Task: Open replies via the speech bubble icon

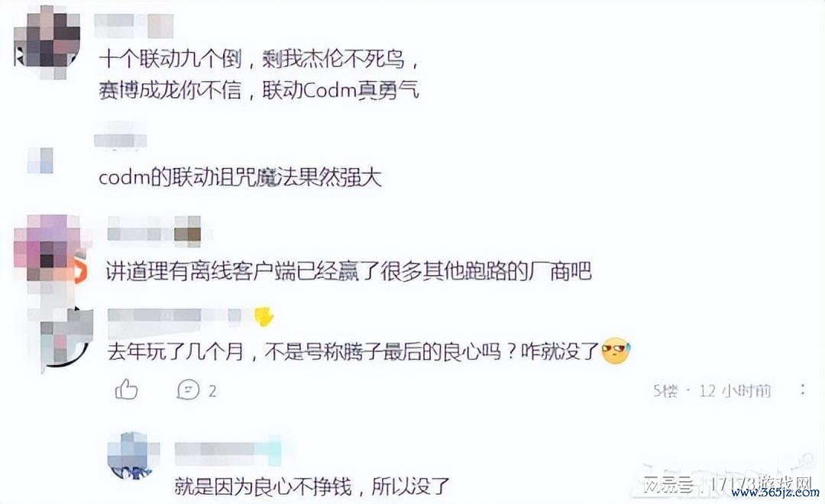Action: click(189, 390)
